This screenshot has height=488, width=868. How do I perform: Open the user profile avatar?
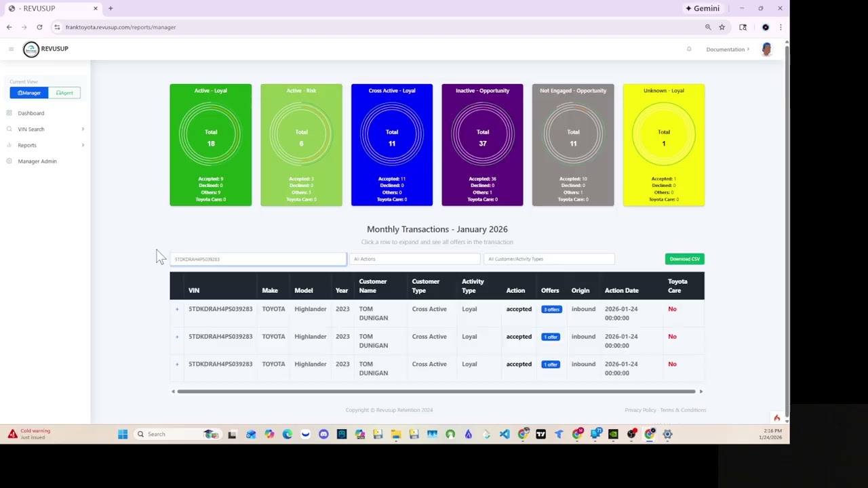point(766,49)
